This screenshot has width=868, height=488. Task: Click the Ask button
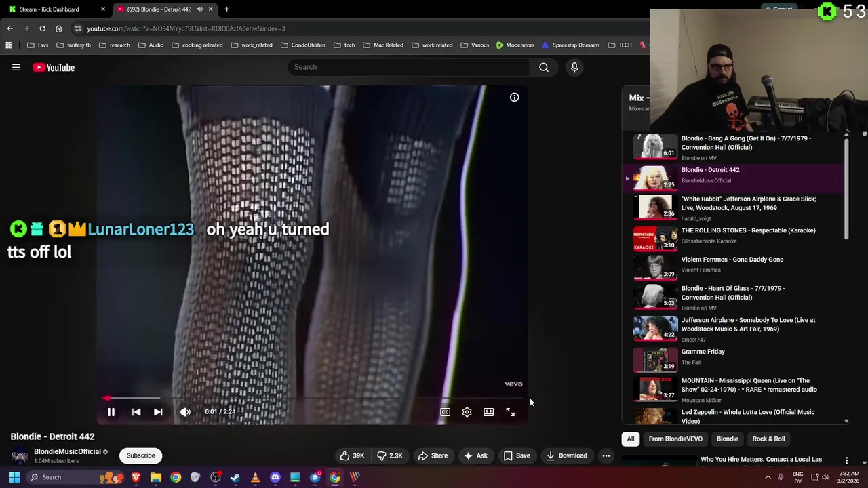[475, 455]
